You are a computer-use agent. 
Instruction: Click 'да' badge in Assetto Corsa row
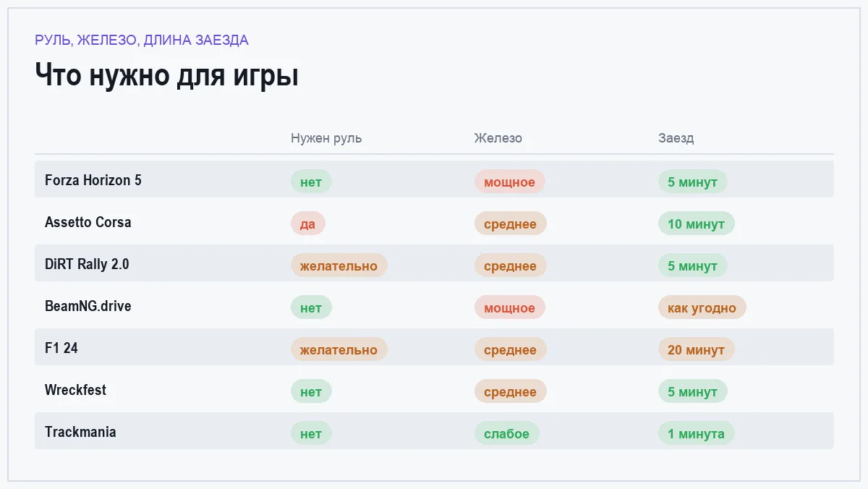click(x=308, y=224)
